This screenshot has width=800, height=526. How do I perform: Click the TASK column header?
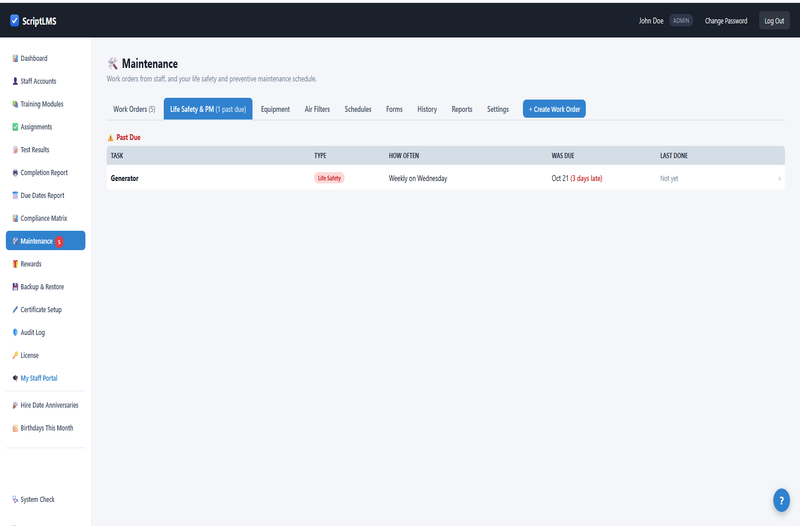(x=117, y=156)
